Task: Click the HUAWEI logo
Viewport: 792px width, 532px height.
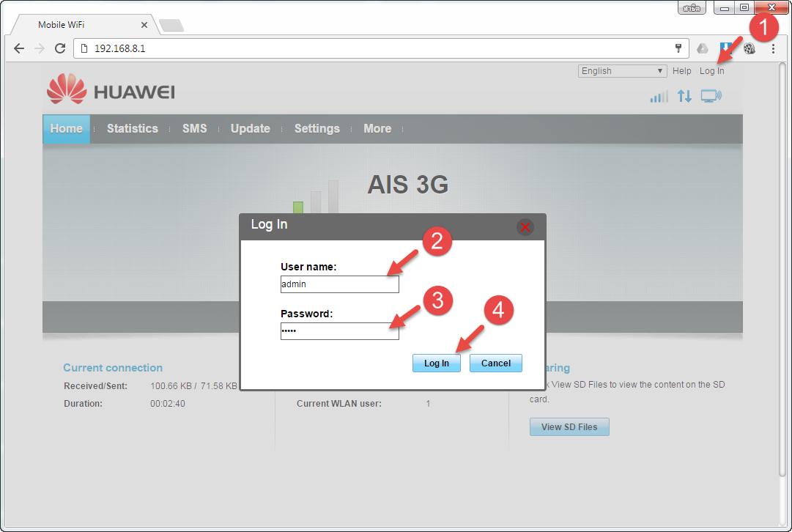Action: click(x=111, y=89)
